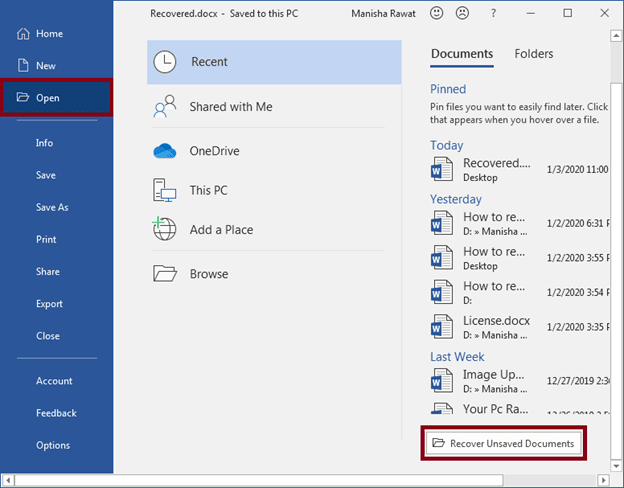The image size is (624, 488).
Task: Click the Today section heading
Action: [x=447, y=145]
